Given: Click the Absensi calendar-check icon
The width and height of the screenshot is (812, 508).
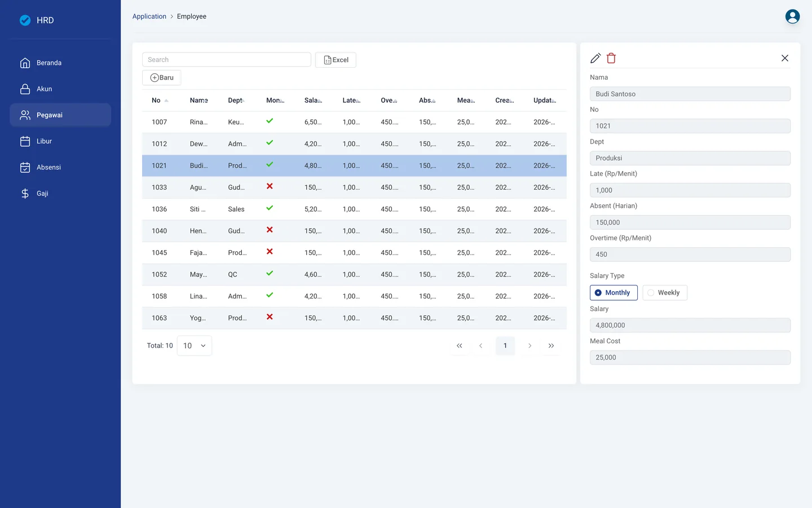Looking at the screenshot, I should 25,168.
